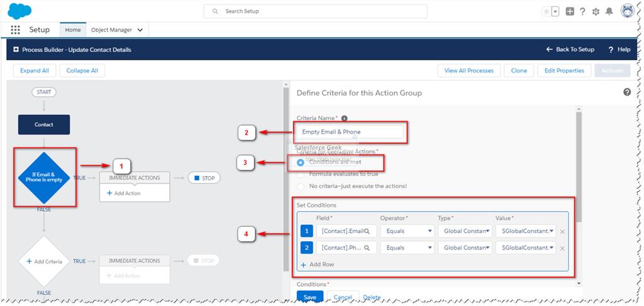Open the App Launcher grid icon
Screen dimensions: 644x306
click(x=15, y=30)
